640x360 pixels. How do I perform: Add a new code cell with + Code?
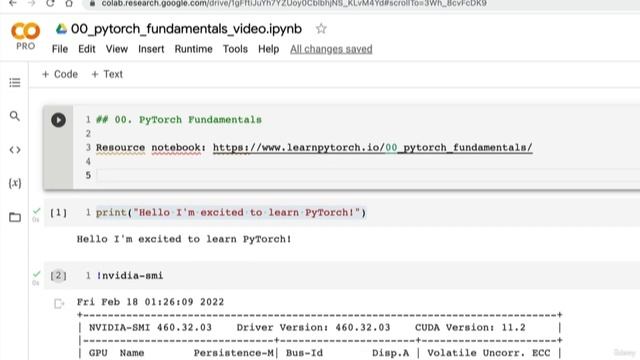click(x=60, y=74)
